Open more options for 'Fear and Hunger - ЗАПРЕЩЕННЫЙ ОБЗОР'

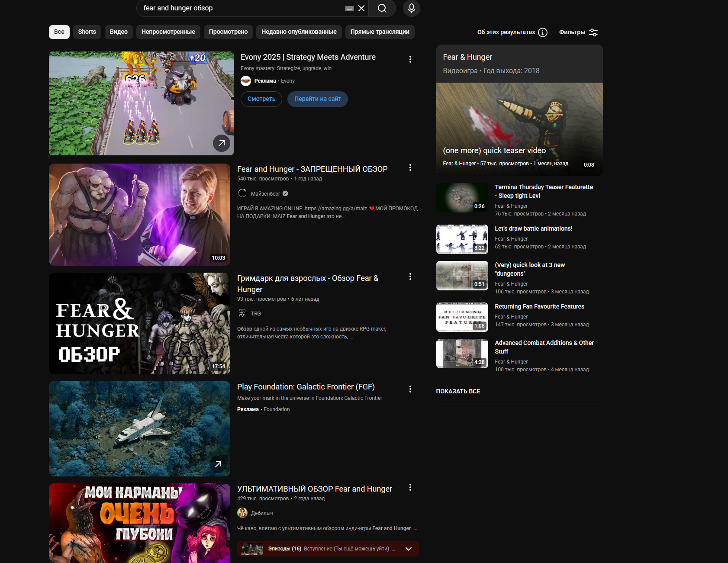tap(410, 167)
